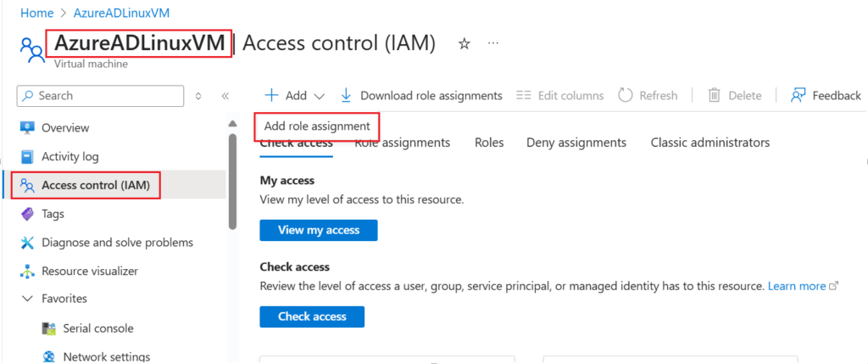This screenshot has width=868, height=364.
Task: Click the blue Check access button
Action: click(x=312, y=316)
